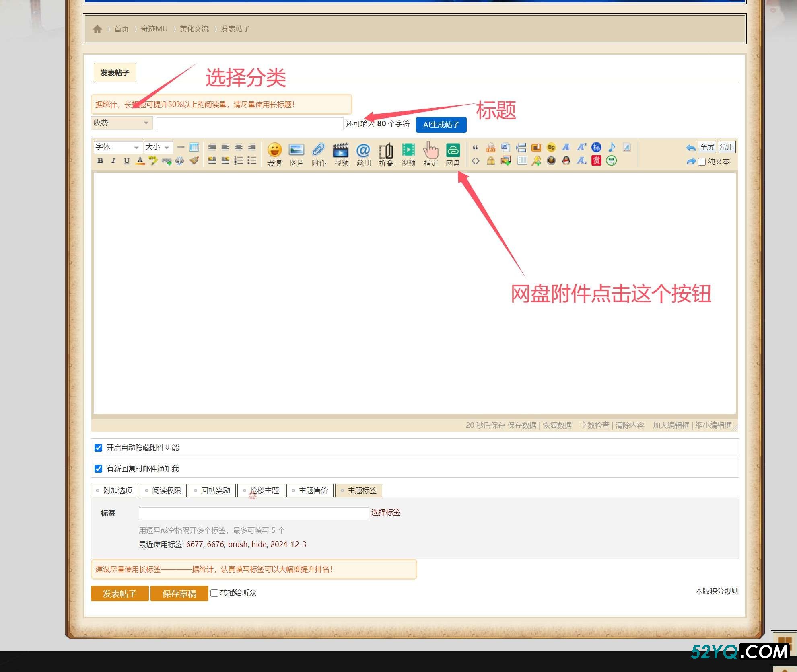
Task: Switch to the 阅读权限 tab
Action: tap(163, 490)
